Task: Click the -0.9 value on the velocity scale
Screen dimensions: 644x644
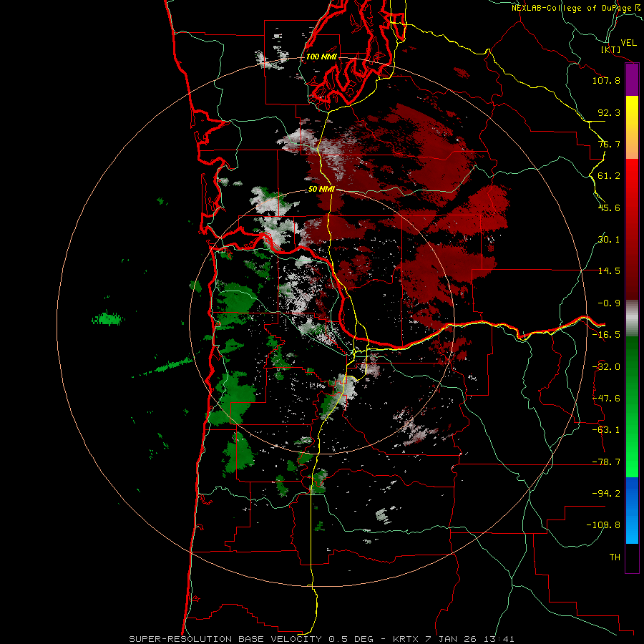Action: 609,303
